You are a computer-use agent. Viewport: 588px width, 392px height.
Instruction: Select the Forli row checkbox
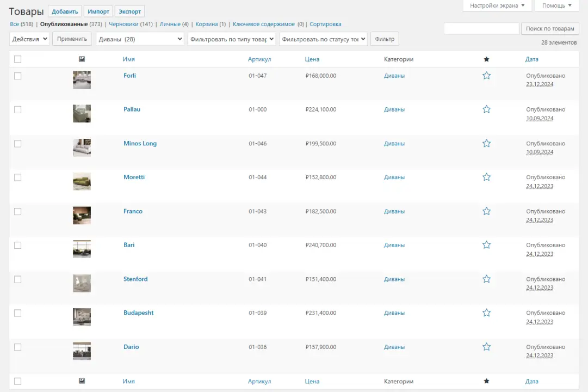pos(17,76)
